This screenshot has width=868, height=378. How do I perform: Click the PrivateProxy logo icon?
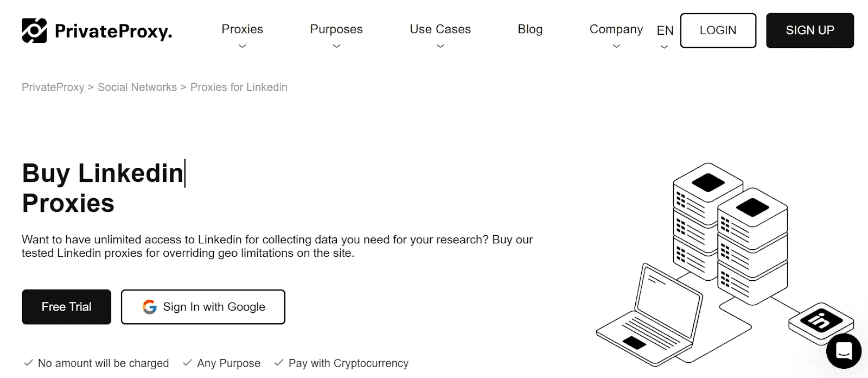tap(34, 30)
